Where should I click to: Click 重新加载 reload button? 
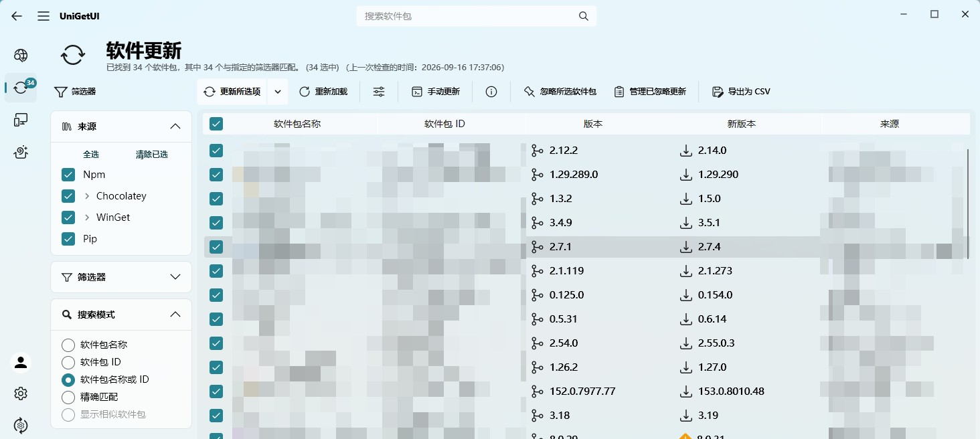[323, 92]
